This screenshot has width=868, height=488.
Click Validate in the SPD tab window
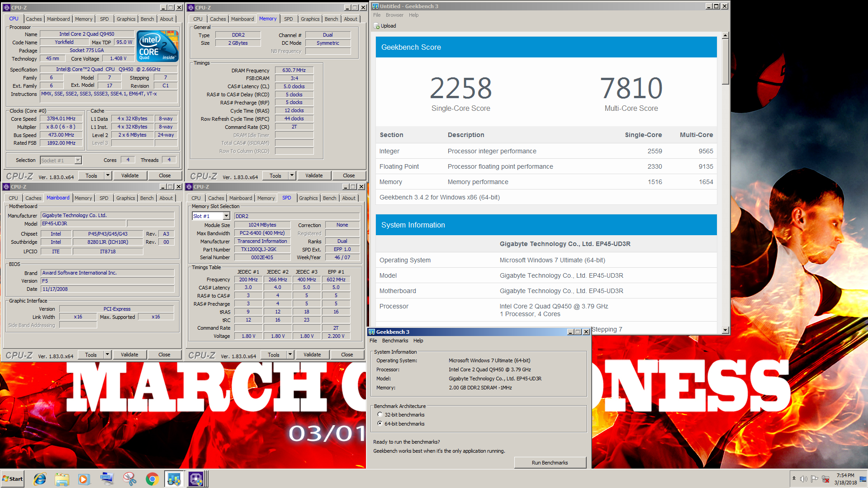pos(312,355)
